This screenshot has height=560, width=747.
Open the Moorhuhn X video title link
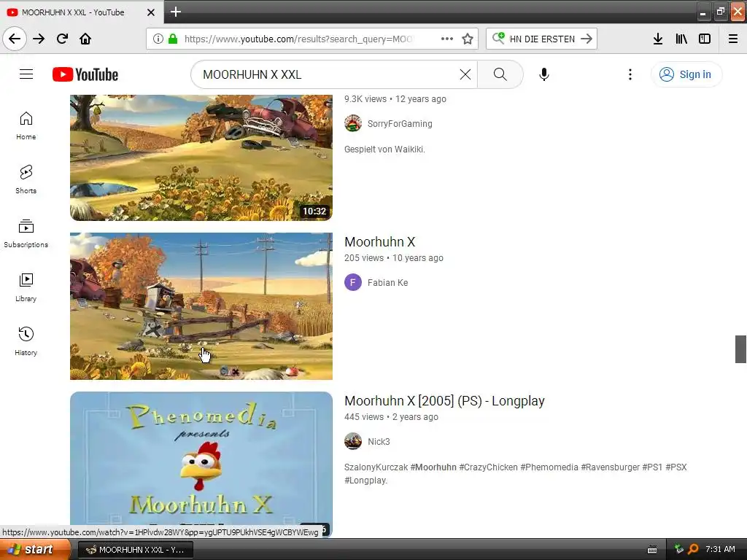[x=379, y=242]
